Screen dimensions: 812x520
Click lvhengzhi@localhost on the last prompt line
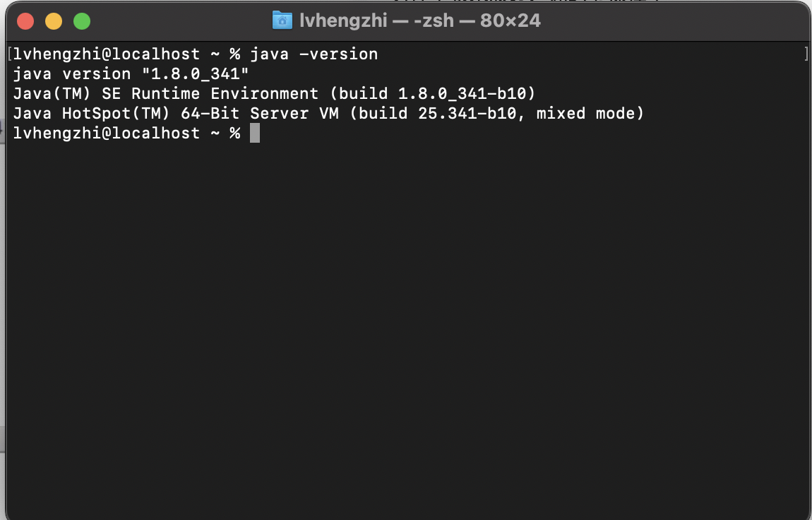point(107,133)
